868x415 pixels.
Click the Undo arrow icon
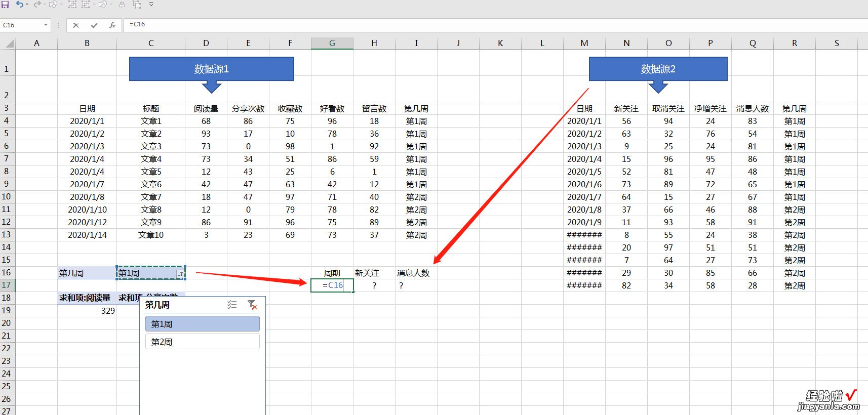pyautogui.click(x=19, y=5)
